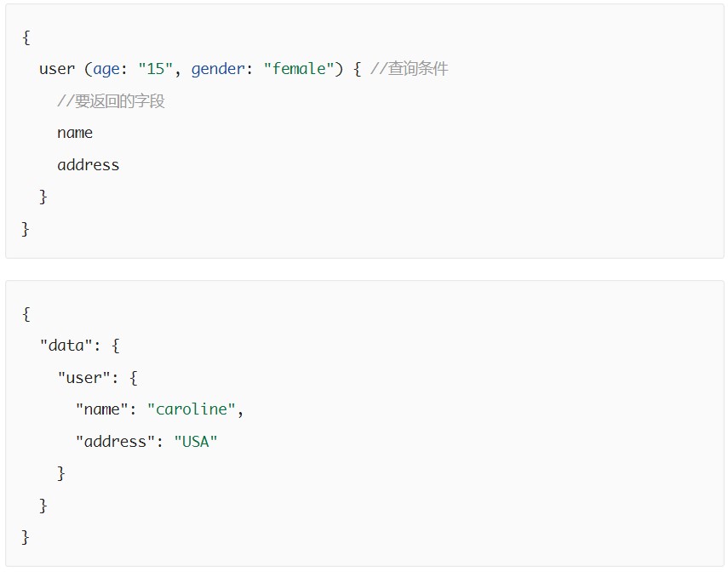Click the 要返回的字段 comment line
This screenshot has width=728, height=572.
(111, 101)
